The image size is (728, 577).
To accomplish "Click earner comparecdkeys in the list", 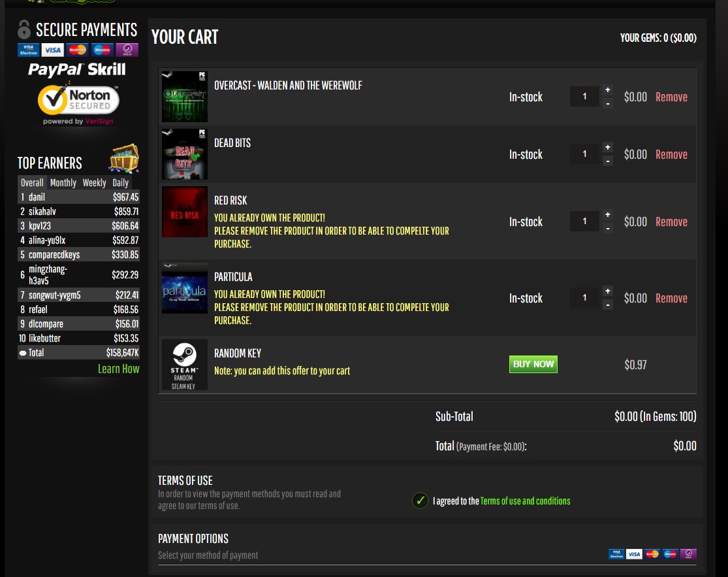I will (x=78, y=255).
